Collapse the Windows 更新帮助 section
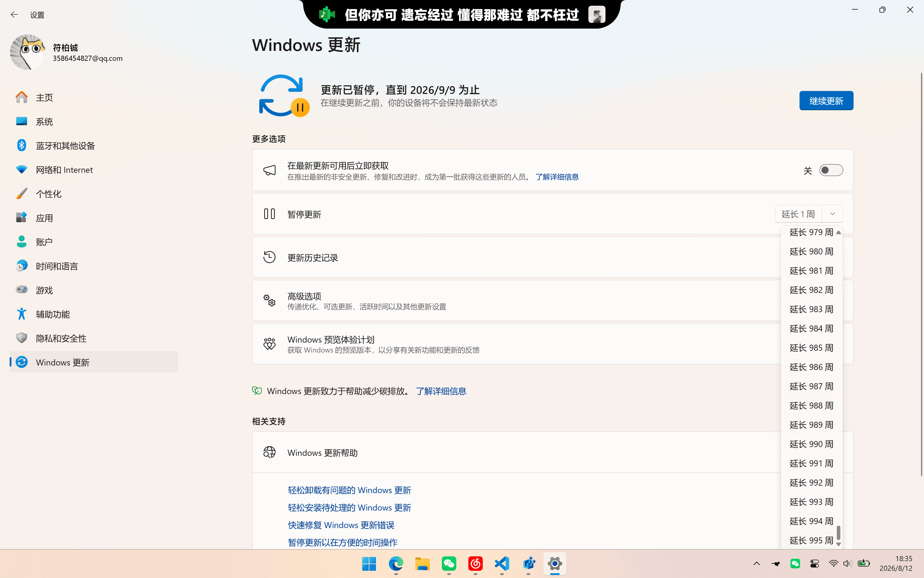924x578 pixels. pyautogui.click(x=553, y=452)
